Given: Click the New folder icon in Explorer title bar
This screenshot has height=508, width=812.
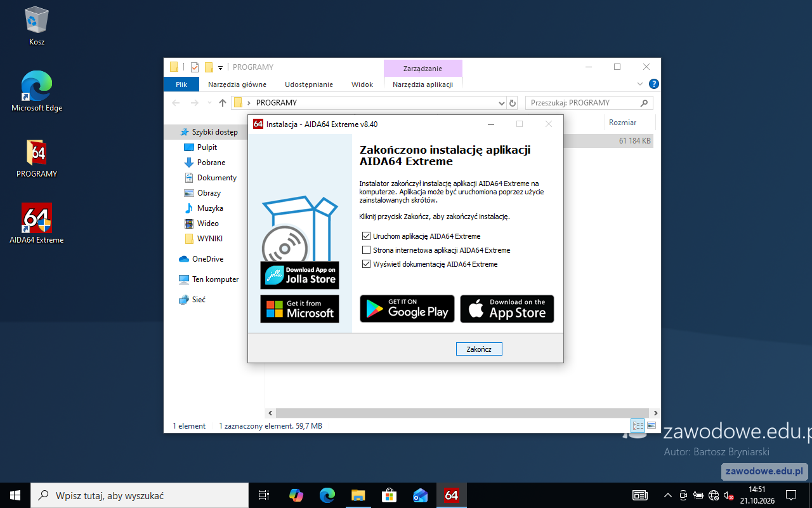Looking at the screenshot, I should (x=208, y=67).
